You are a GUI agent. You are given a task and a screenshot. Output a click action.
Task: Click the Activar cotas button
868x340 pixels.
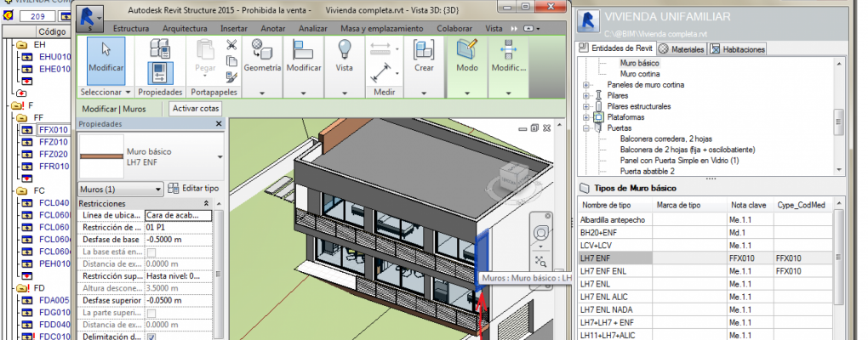pyautogui.click(x=196, y=109)
